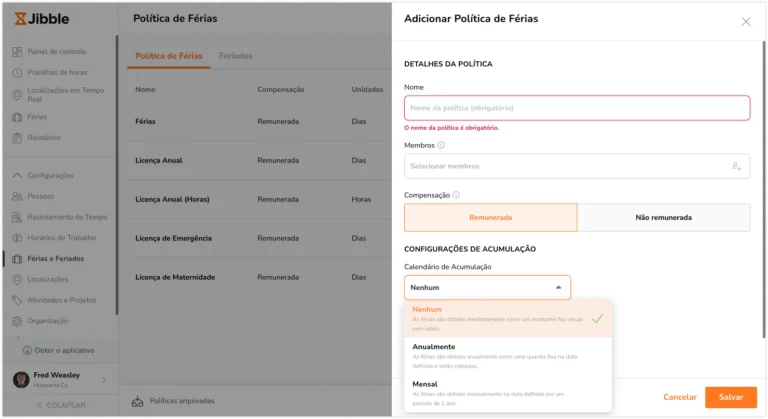
Task: Click the Membros info icon
Action: tap(441, 145)
